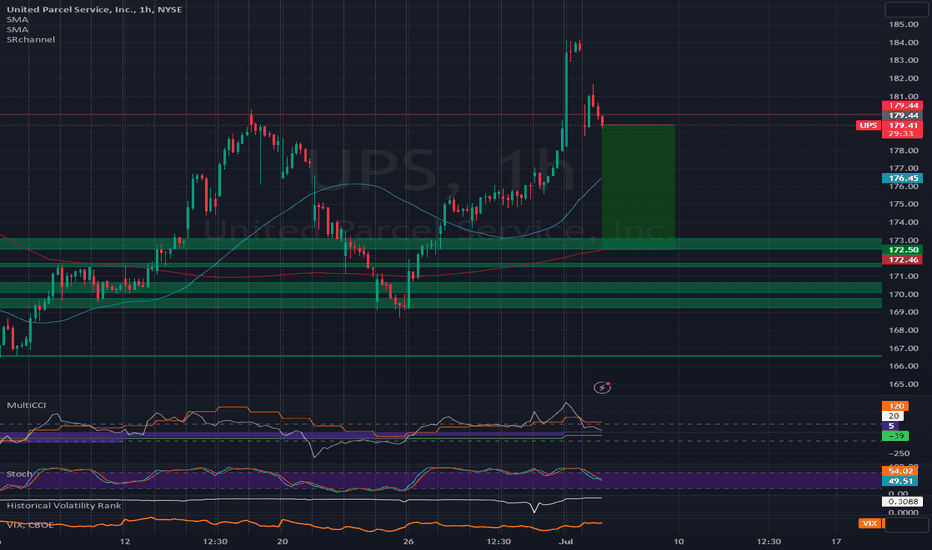The width and height of the screenshot is (932, 550).
Task: Click the lightning bolt events icon
Action: click(602, 388)
